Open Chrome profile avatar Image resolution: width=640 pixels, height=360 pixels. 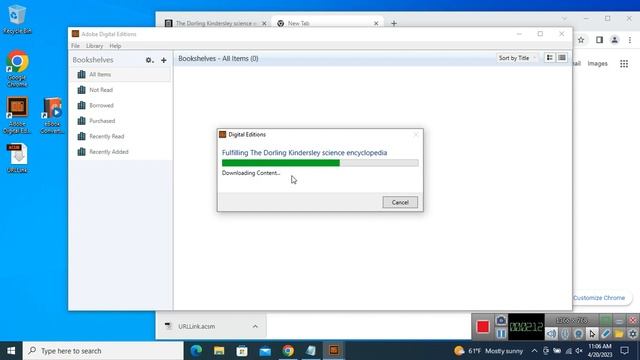pos(614,40)
